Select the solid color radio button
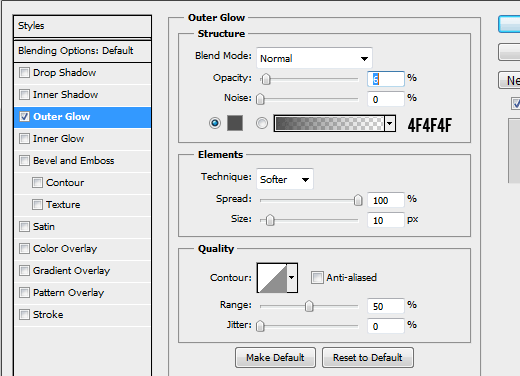This screenshot has width=520, height=376. [x=215, y=123]
